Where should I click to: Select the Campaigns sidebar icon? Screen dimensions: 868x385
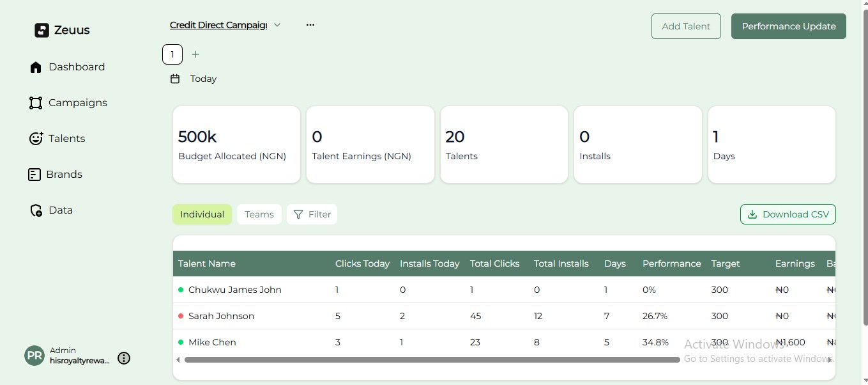[x=36, y=103]
